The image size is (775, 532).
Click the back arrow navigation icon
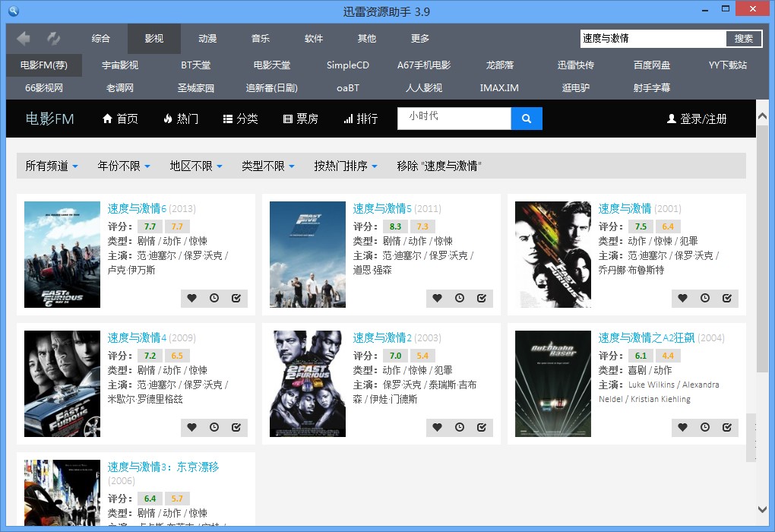24,38
